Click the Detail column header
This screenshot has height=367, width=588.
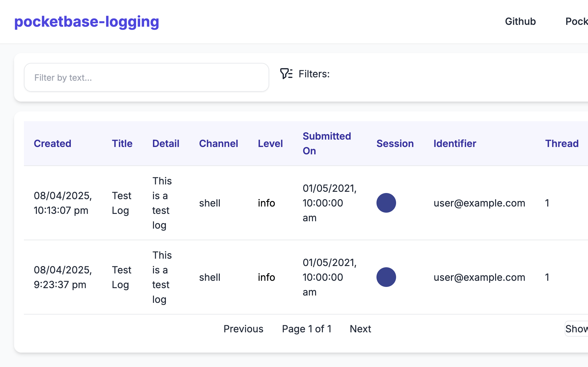point(166,143)
